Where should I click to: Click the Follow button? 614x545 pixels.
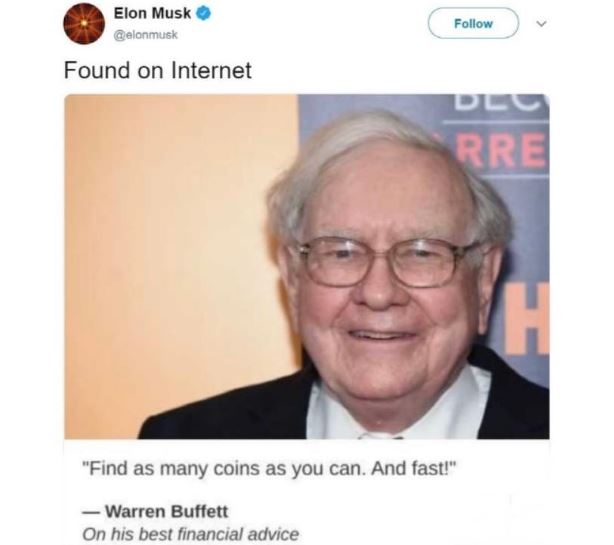tap(473, 23)
